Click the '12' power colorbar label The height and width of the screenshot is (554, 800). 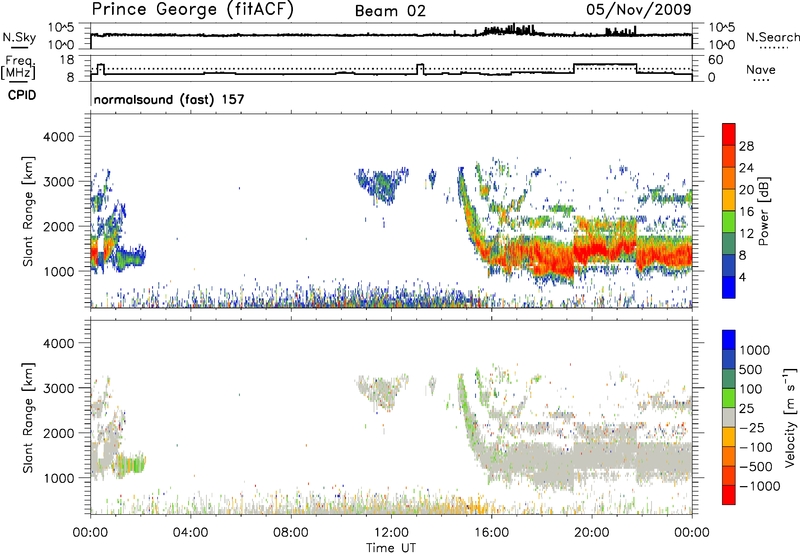pos(746,234)
